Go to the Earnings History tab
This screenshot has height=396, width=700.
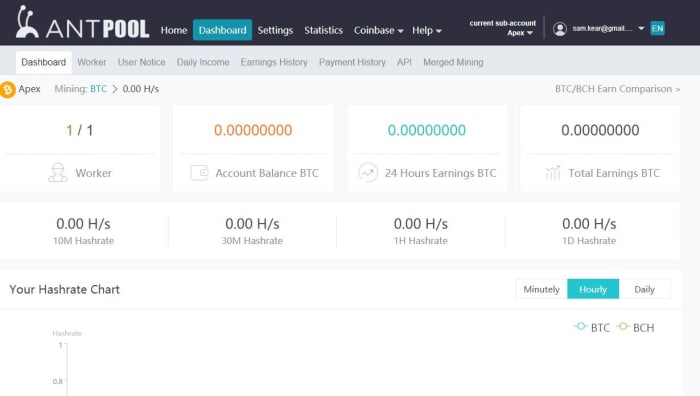click(x=274, y=63)
